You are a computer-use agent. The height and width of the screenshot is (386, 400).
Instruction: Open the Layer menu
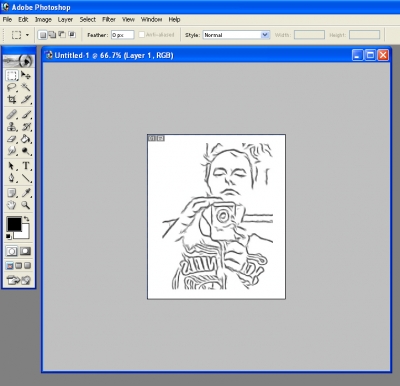click(65, 19)
